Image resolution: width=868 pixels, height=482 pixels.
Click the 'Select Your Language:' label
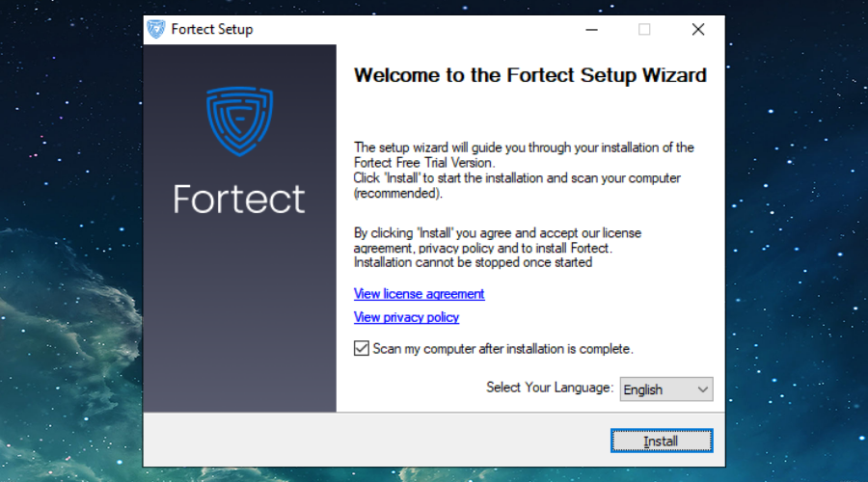[x=549, y=388]
